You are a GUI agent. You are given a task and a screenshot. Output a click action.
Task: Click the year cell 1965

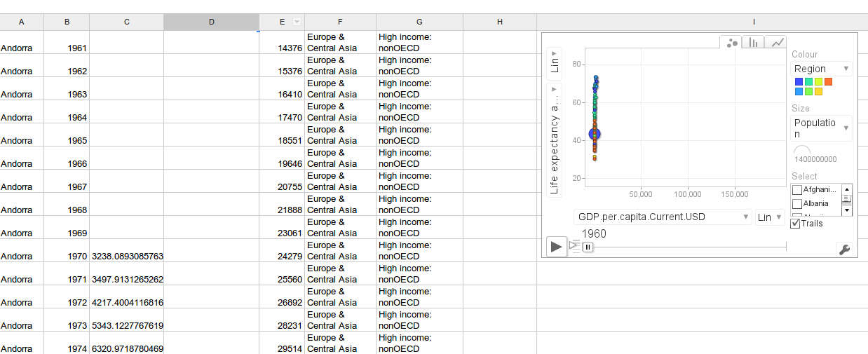(x=67, y=135)
